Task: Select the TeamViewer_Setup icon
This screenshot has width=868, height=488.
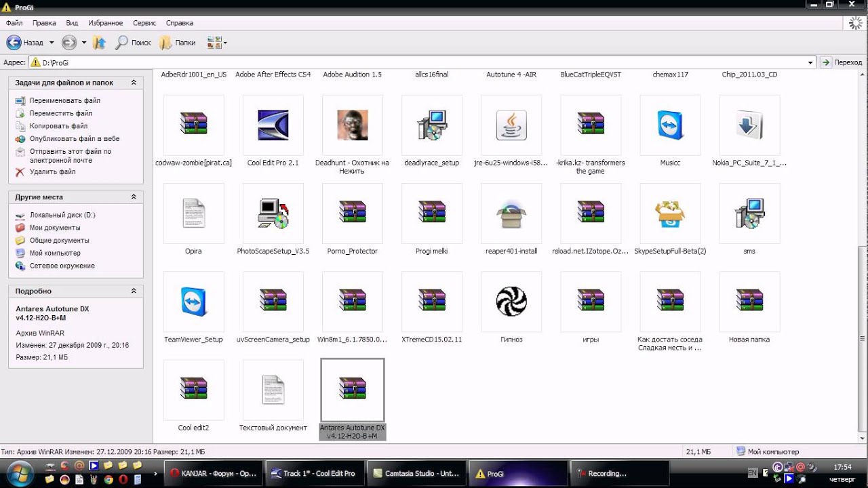Action: [193, 302]
